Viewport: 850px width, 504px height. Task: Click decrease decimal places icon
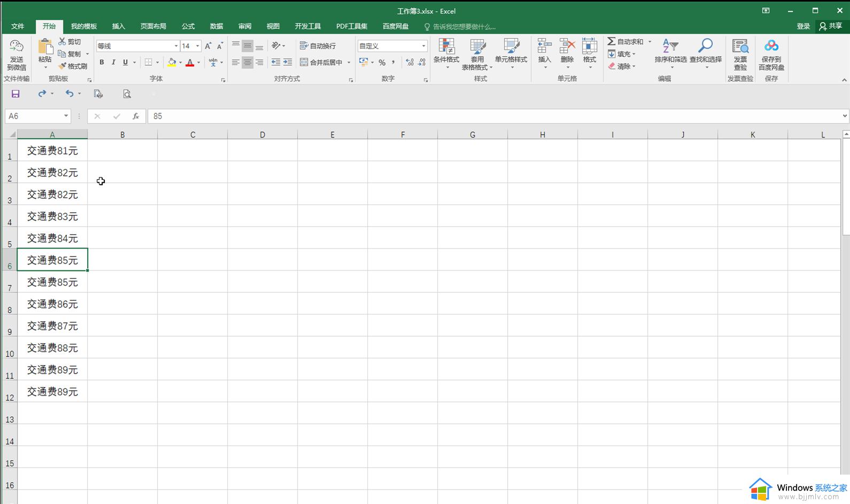[421, 63]
